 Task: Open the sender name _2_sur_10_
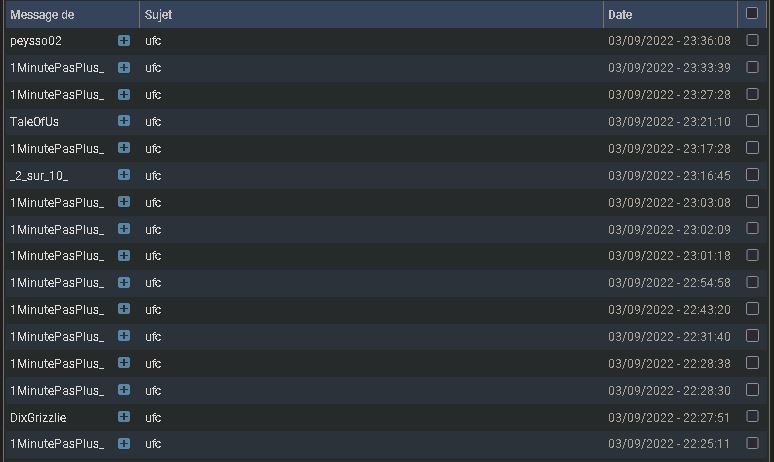click(x=39, y=176)
